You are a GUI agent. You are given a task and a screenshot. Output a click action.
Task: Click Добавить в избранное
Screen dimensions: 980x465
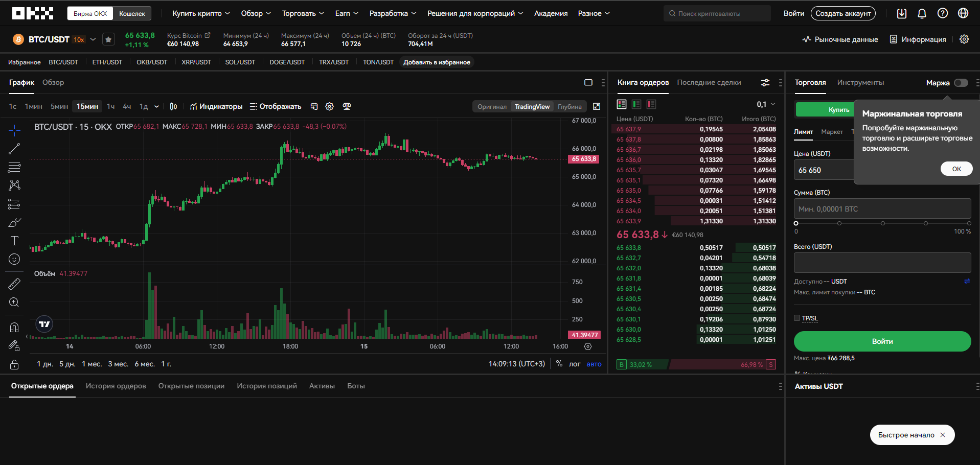point(437,62)
